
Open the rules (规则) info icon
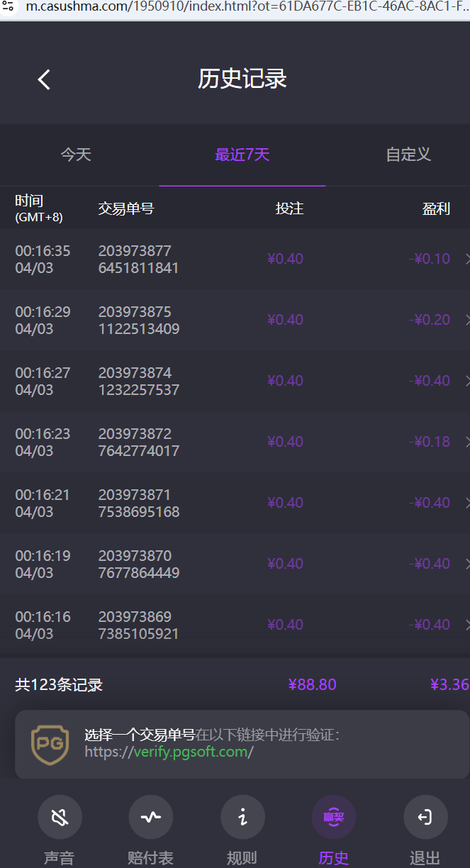pyautogui.click(x=242, y=818)
